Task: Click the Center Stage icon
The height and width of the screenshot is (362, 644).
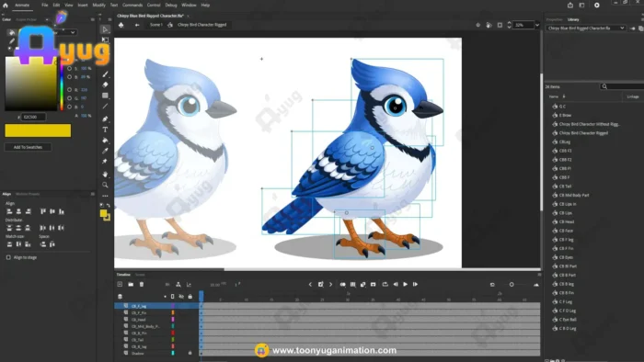Action: [477, 25]
